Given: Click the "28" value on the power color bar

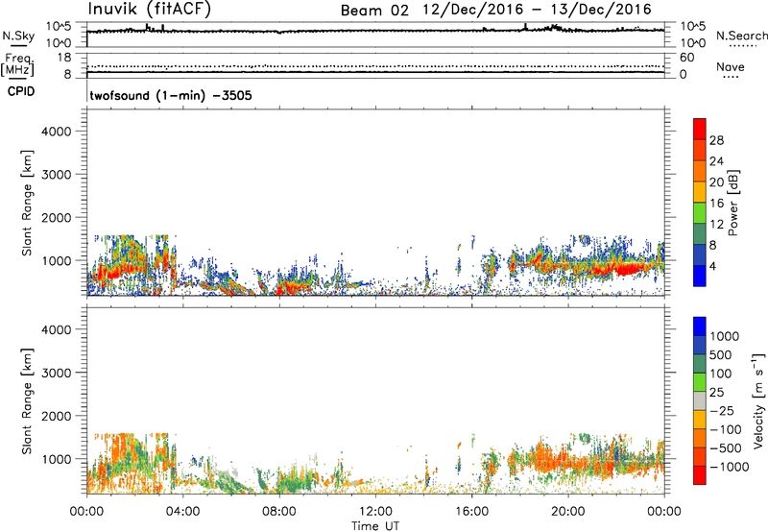Looking at the screenshot, I should [x=716, y=140].
